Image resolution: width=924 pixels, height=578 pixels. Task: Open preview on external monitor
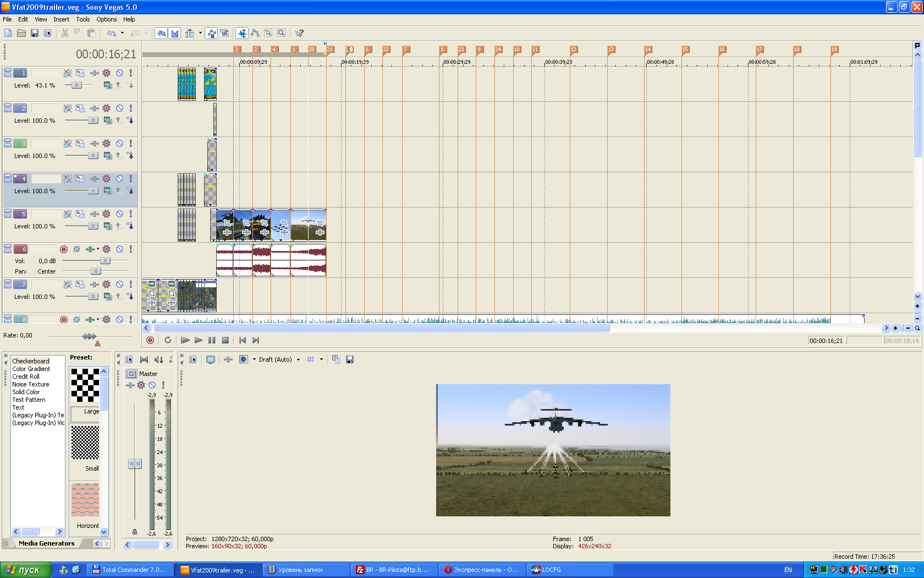211,359
